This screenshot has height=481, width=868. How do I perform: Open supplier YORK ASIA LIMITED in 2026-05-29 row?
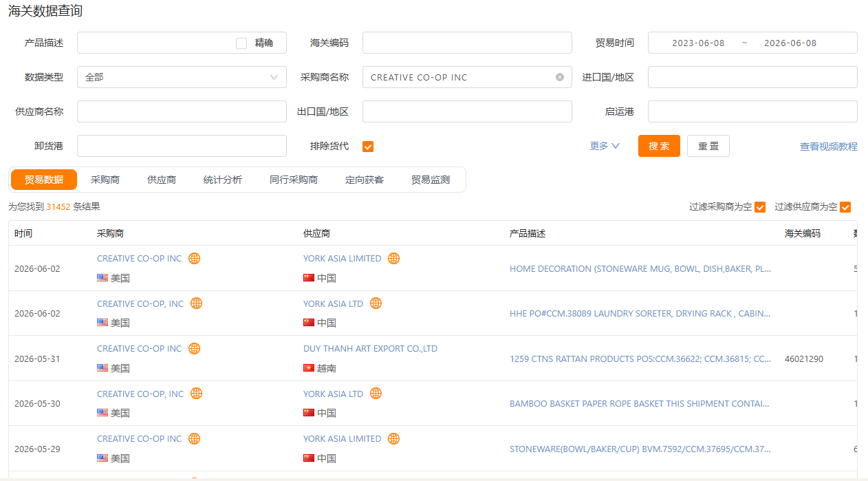342,438
